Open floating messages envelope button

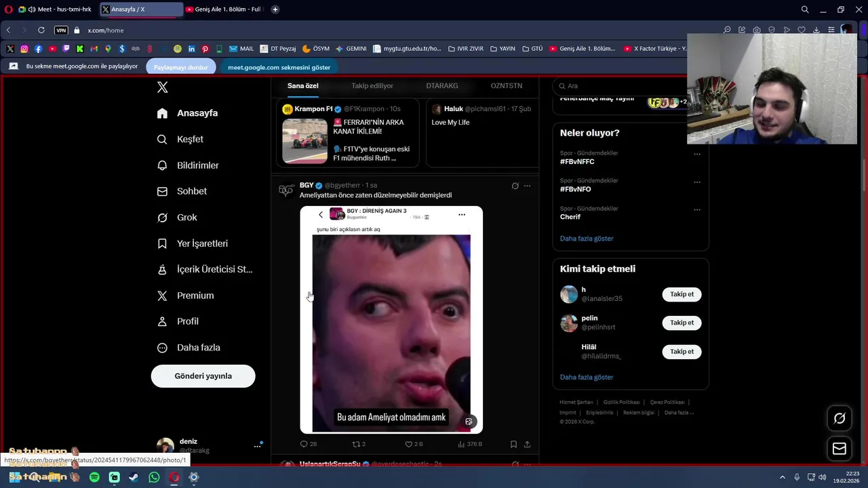tap(840, 449)
